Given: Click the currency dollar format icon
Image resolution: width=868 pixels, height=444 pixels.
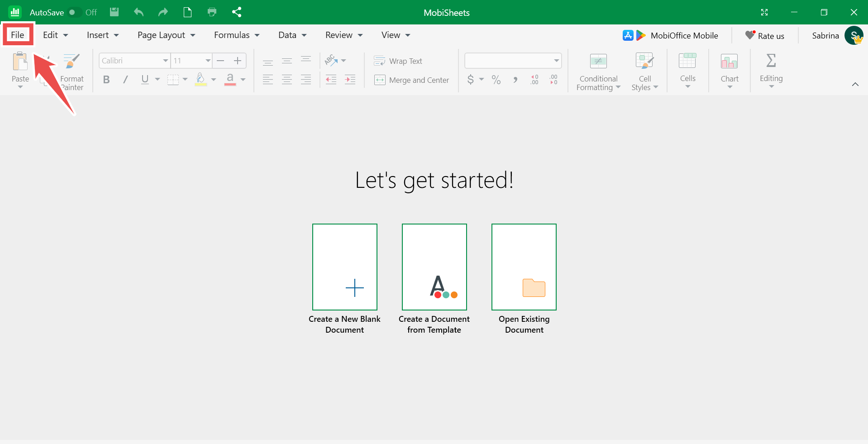Looking at the screenshot, I should pos(471,80).
